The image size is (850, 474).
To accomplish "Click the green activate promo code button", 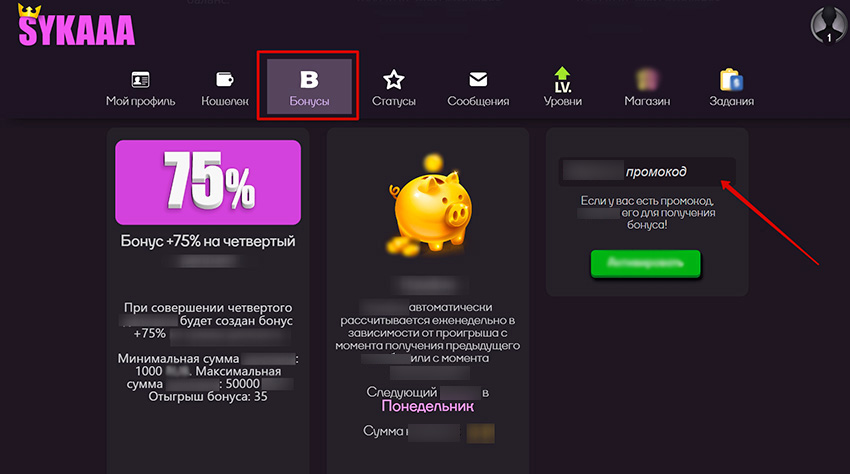I will tap(646, 263).
